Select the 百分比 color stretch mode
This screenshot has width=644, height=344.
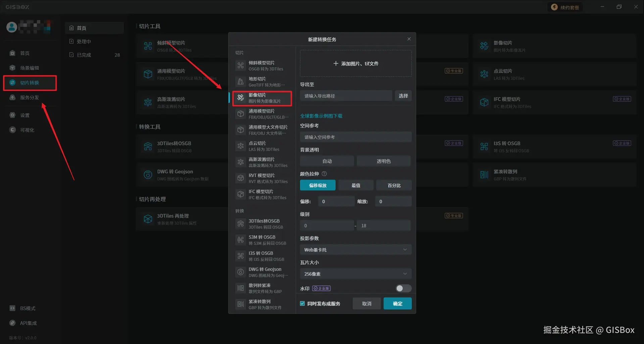tap(394, 185)
